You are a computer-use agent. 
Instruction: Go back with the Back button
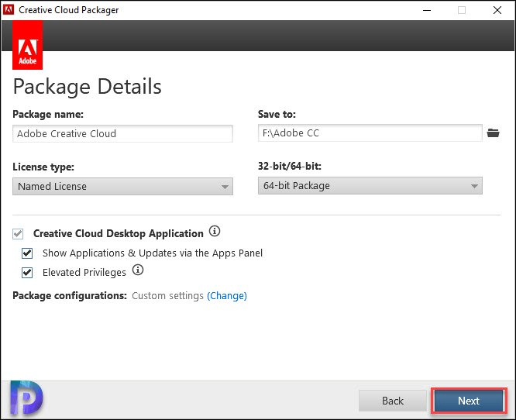[393, 401]
